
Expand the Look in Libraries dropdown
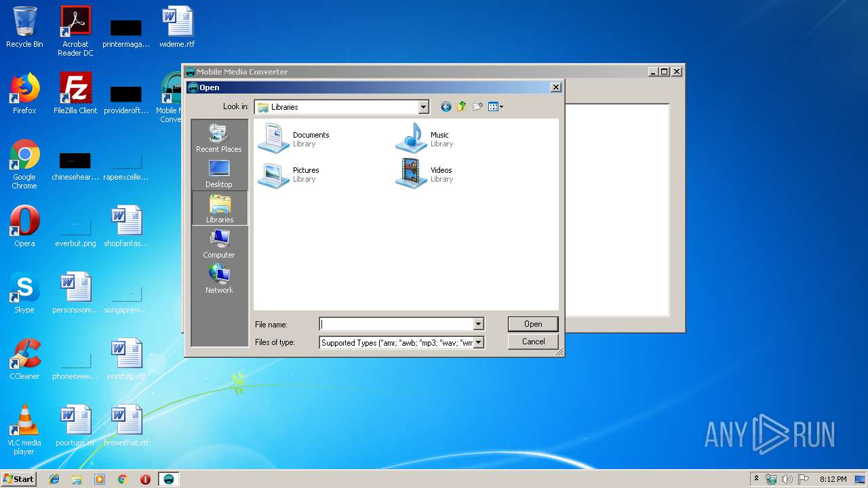(424, 107)
